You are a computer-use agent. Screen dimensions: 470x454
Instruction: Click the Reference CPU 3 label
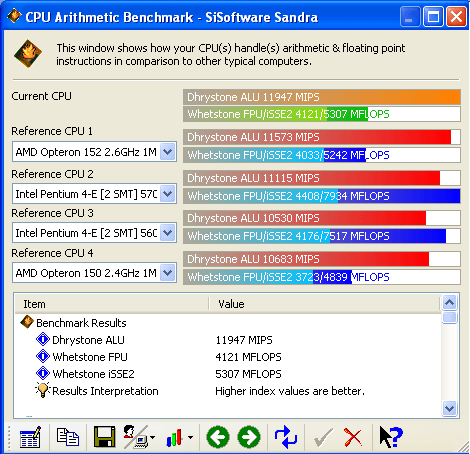click(x=52, y=213)
